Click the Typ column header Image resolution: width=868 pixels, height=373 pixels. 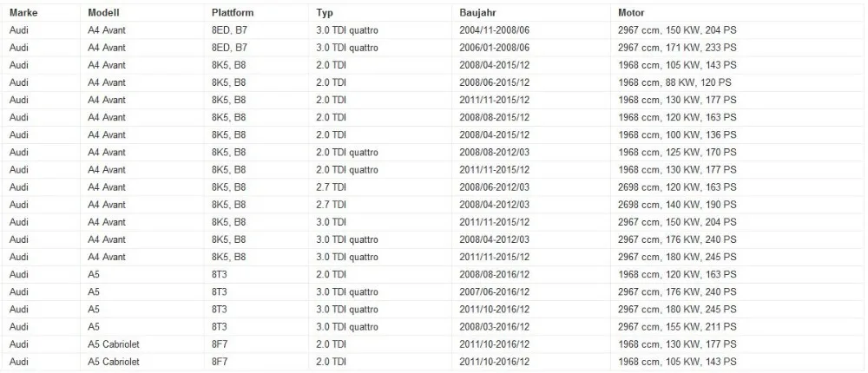[x=325, y=13]
